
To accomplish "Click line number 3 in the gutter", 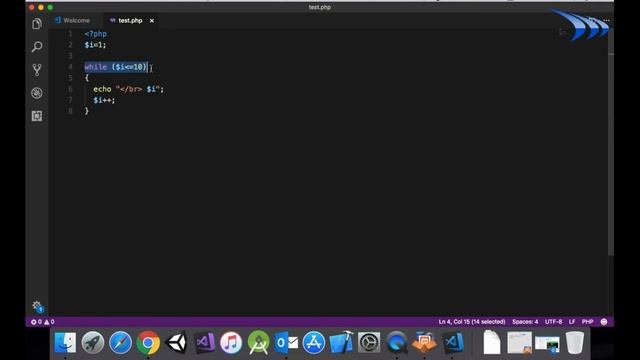I will (x=70, y=56).
